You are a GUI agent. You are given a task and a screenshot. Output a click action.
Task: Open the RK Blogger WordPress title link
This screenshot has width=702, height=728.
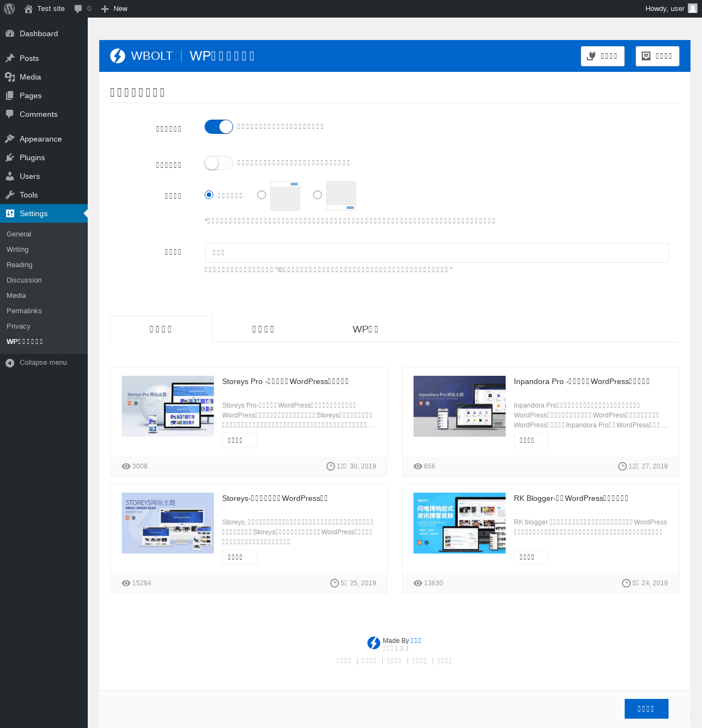point(571,498)
